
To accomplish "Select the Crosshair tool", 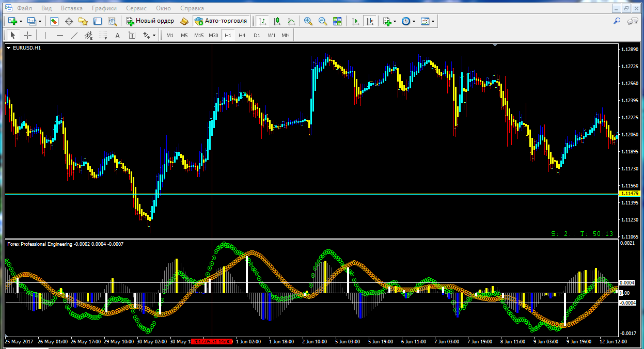I will [x=28, y=35].
